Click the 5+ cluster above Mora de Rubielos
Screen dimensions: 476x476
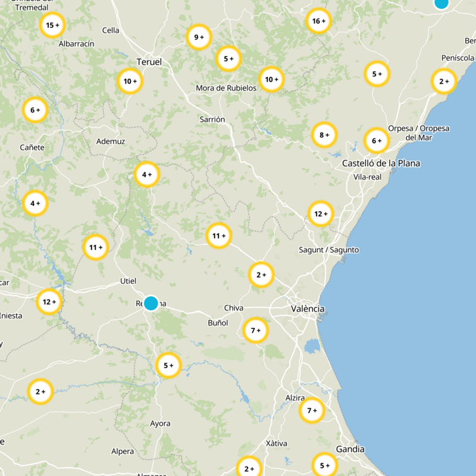click(228, 58)
